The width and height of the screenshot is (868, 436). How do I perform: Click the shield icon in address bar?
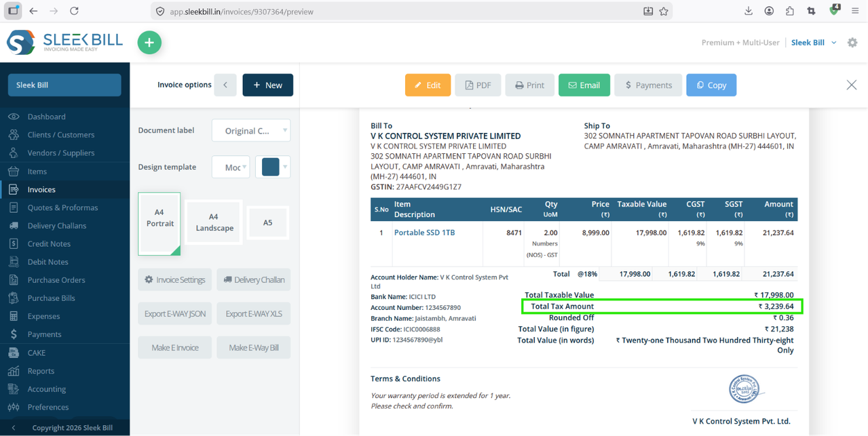[x=160, y=12]
